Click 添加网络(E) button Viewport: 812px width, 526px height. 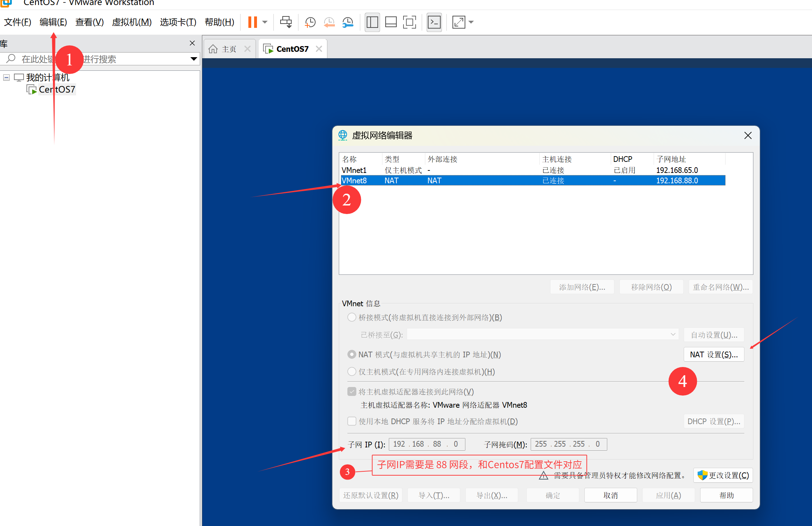tap(582, 287)
